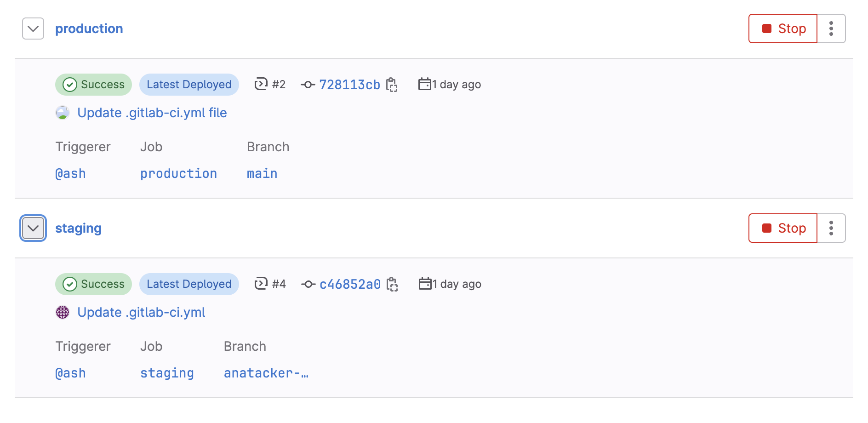Click the purple avatar beside Update .gitlab-ci.yml
The width and height of the screenshot is (868, 423).
pyautogui.click(x=63, y=312)
